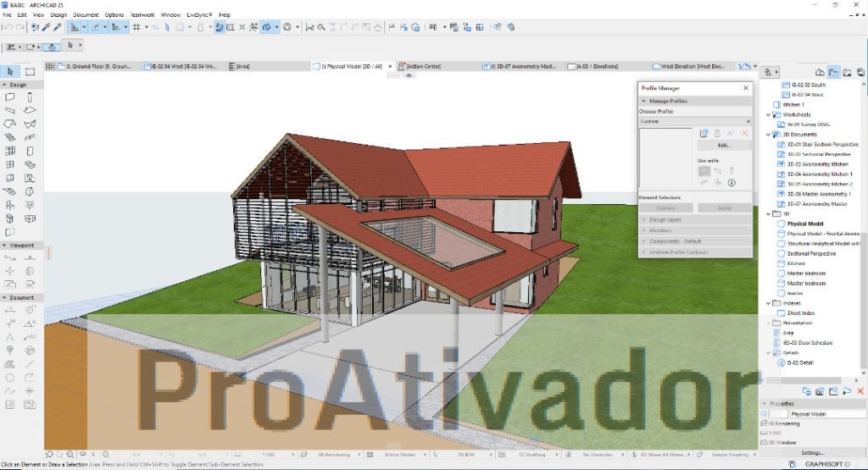Switch Navigator to View Map
The height and width of the screenshot is (470, 868).
click(834, 72)
